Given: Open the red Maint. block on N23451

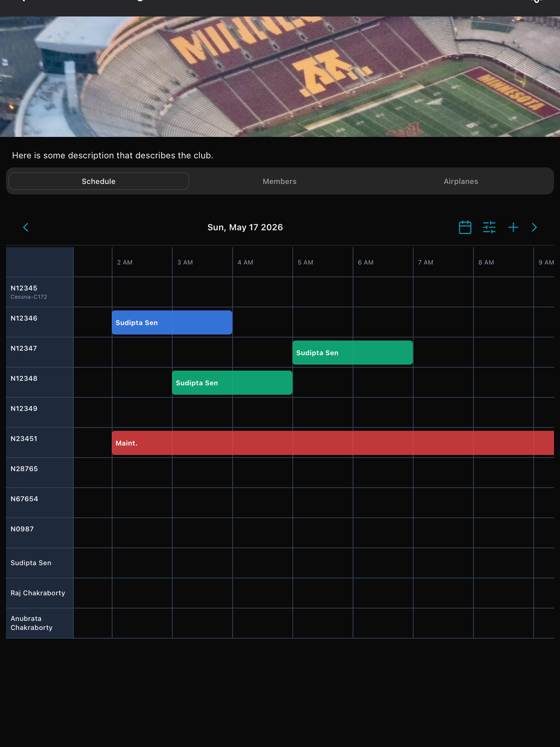Looking at the screenshot, I should click(x=333, y=443).
